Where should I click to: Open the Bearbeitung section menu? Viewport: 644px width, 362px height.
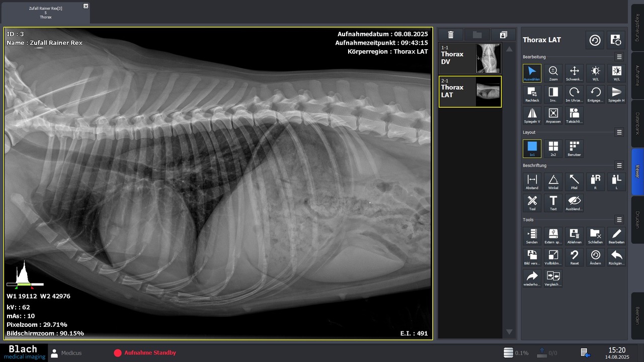619,57
